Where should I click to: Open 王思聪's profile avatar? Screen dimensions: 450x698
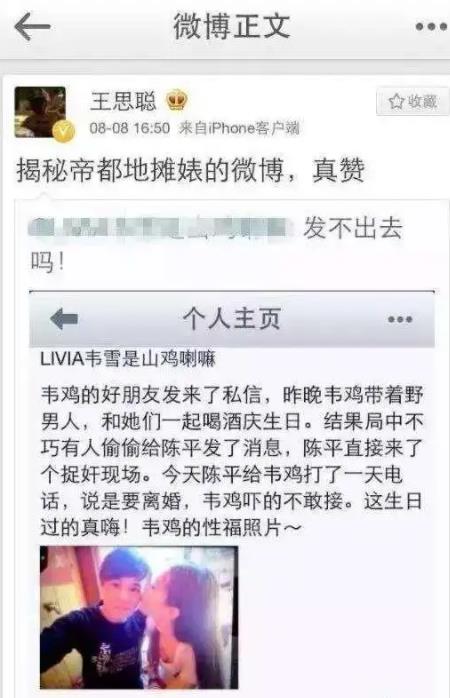click(x=40, y=112)
